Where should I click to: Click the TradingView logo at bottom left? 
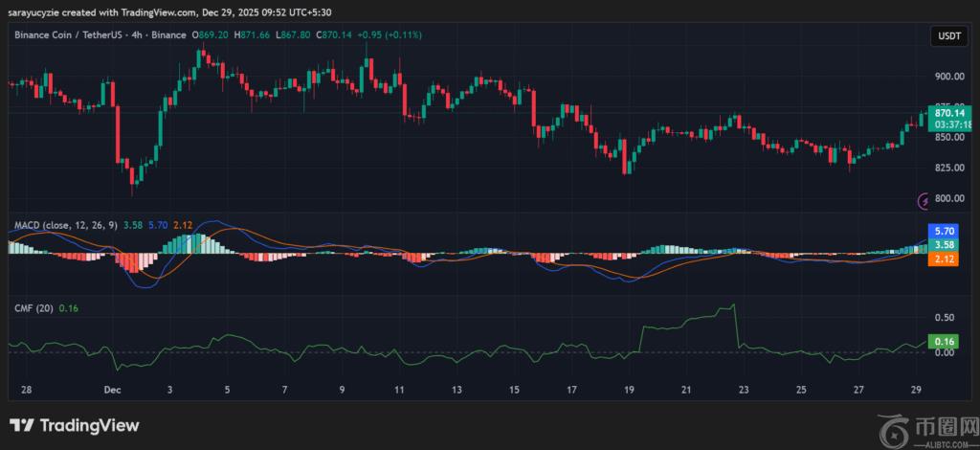coord(75,425)
